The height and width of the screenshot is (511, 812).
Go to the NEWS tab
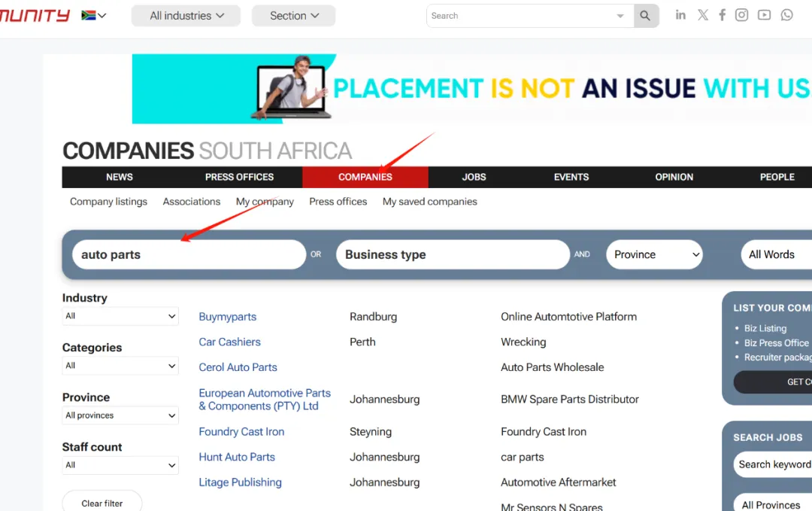tap(119, 178)
